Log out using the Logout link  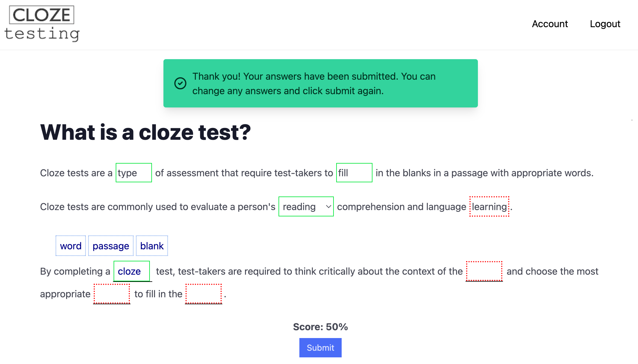(605, 24)
